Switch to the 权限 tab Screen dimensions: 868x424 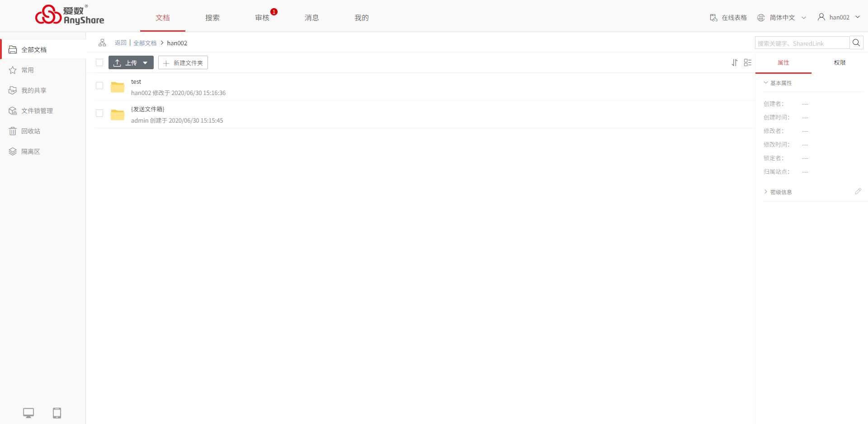point(840,62)
